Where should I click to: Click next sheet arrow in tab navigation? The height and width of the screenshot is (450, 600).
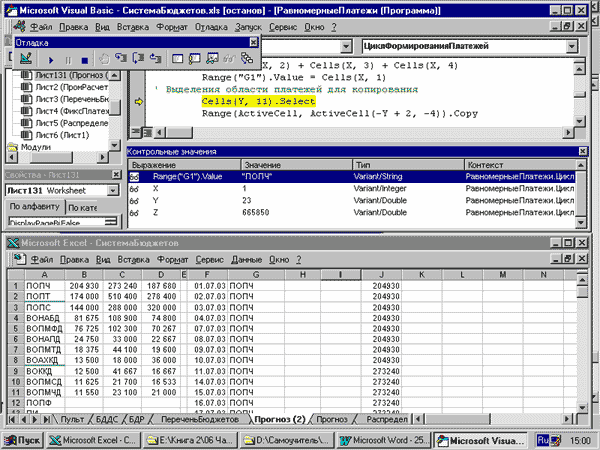[x=35, y=419]
